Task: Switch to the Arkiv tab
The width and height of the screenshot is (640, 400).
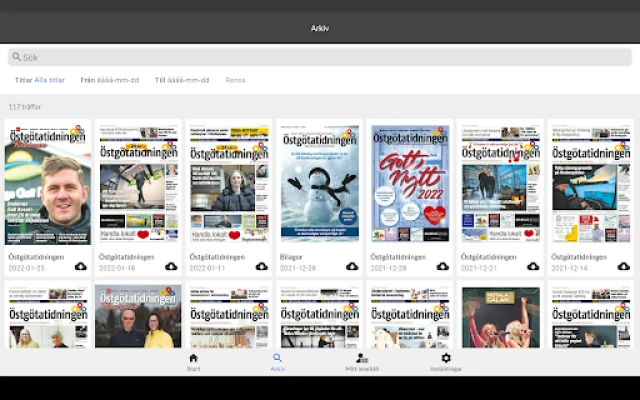Action: (x=277, y=362)
